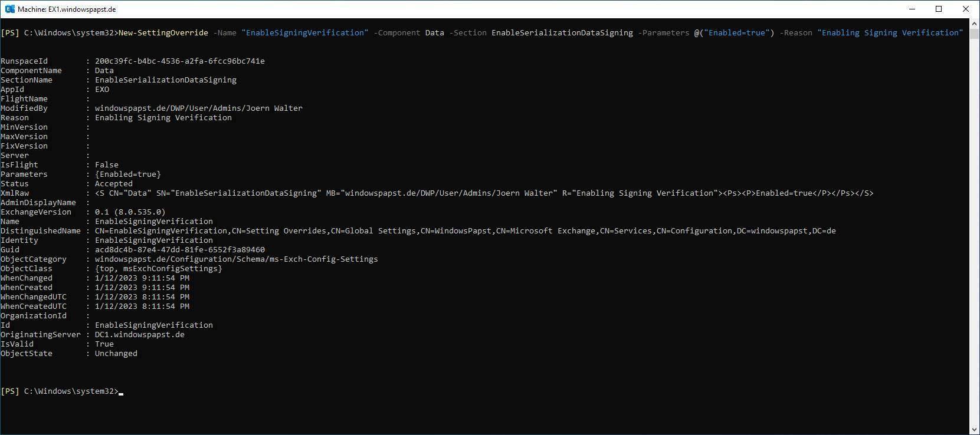This screenshot has width=980, height=435.
Task: Maximize the Exchange shell window
Action: [939, 9]
